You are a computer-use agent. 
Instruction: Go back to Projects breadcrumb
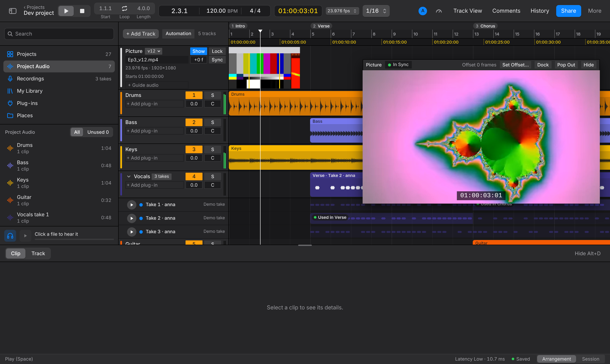[x=34, y=7]
